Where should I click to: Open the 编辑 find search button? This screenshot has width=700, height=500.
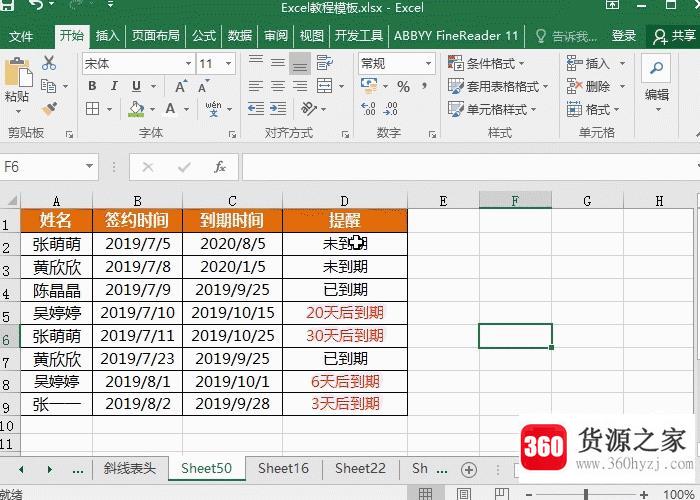click(x=656, y=68)
